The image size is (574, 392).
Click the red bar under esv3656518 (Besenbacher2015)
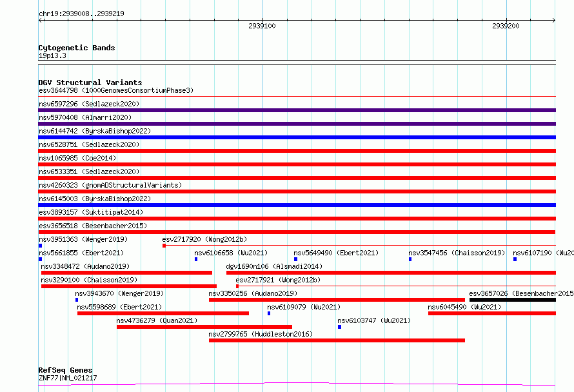pyautogui.click(x=297, y=232)
